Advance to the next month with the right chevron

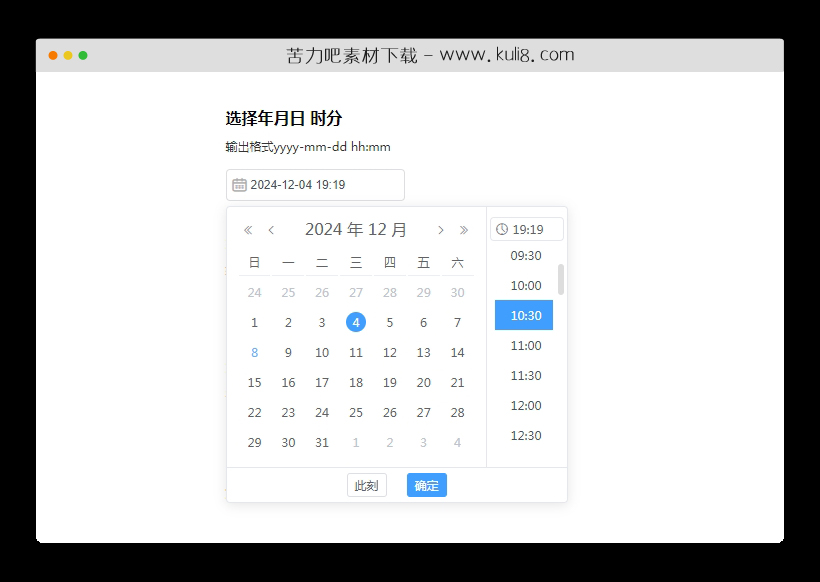(441, 229)
